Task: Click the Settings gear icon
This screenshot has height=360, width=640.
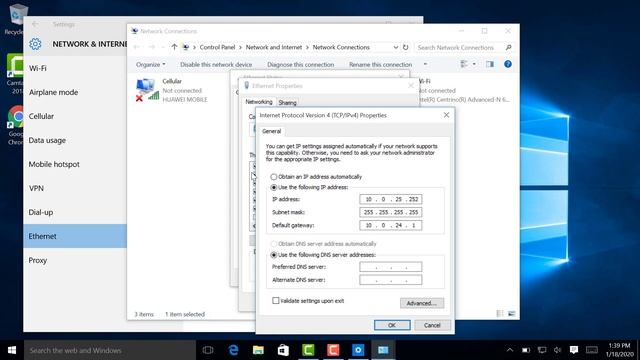Action: [x=36, y=44]
